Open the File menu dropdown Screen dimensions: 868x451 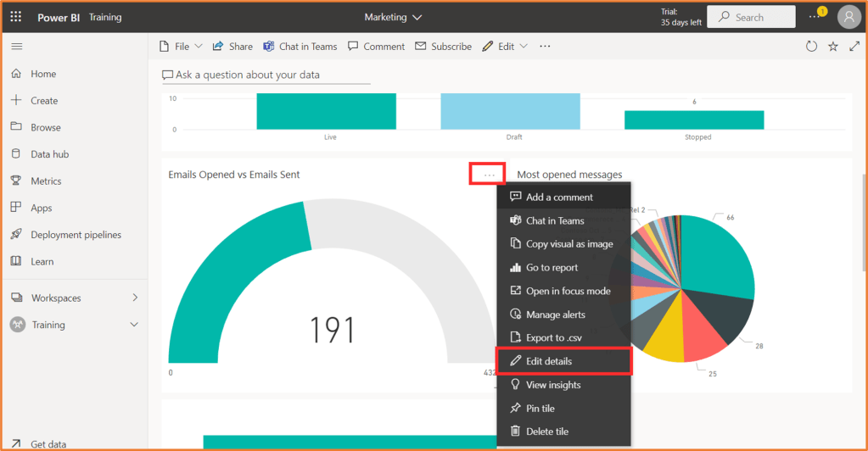(x=181, y=47)
